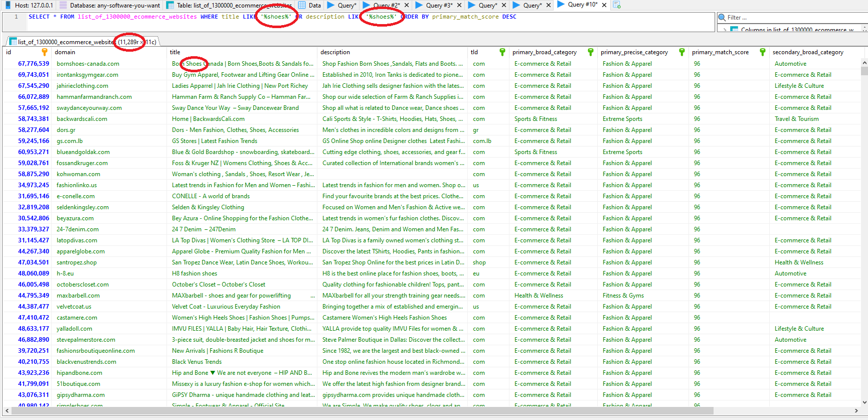Viewport: 868px width, 420px height.
Task: Select the Query #10* tab
Action: tap(582, 5)
